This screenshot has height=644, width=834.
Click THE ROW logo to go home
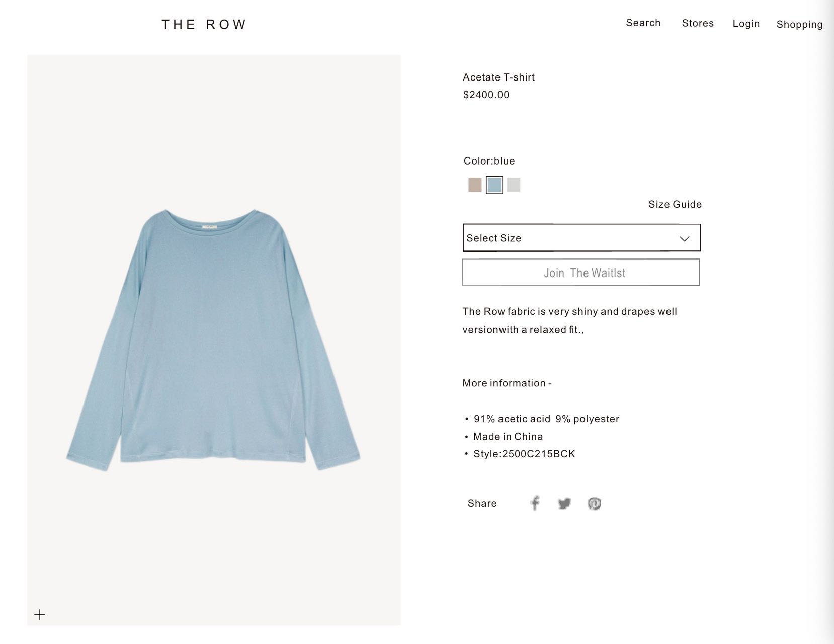[x=204, y=25]
